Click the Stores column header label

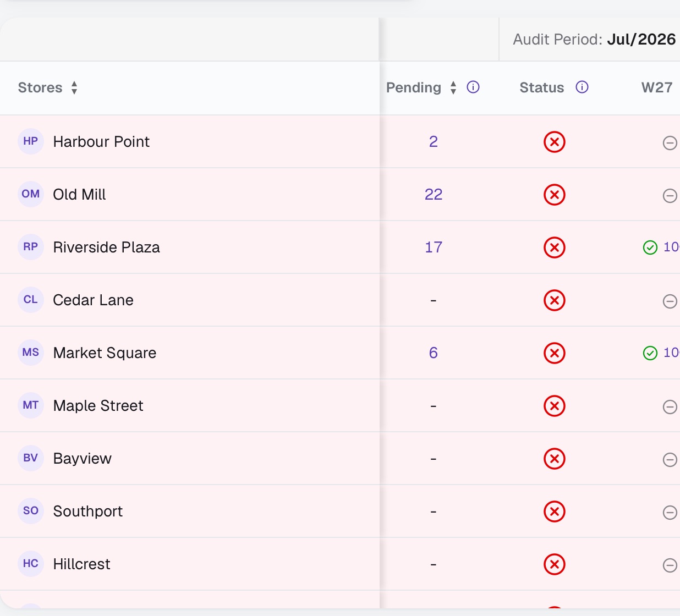coord(40,87)
